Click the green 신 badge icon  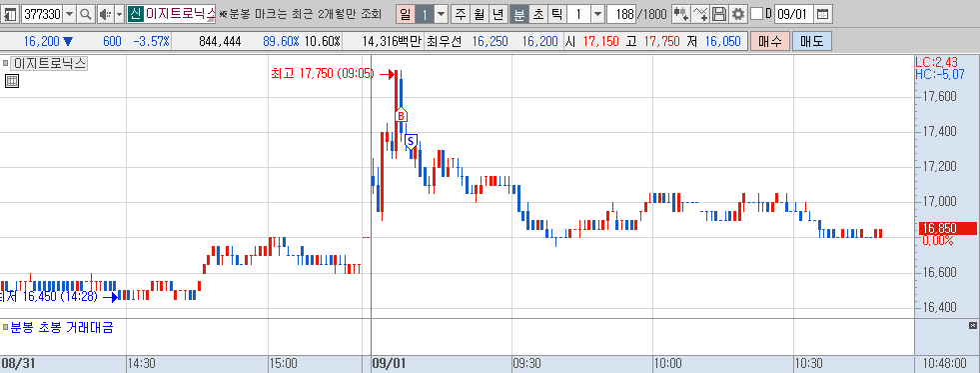coord(135,13)
